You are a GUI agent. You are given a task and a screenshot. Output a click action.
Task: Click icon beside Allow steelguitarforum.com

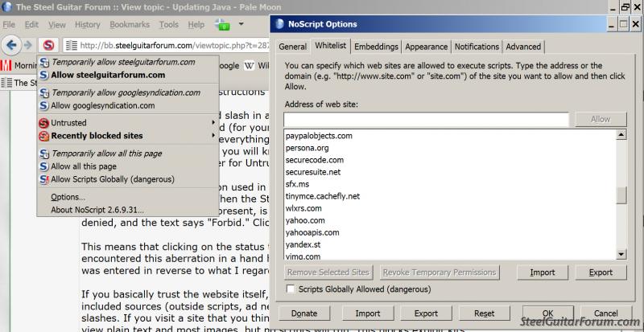44,75
